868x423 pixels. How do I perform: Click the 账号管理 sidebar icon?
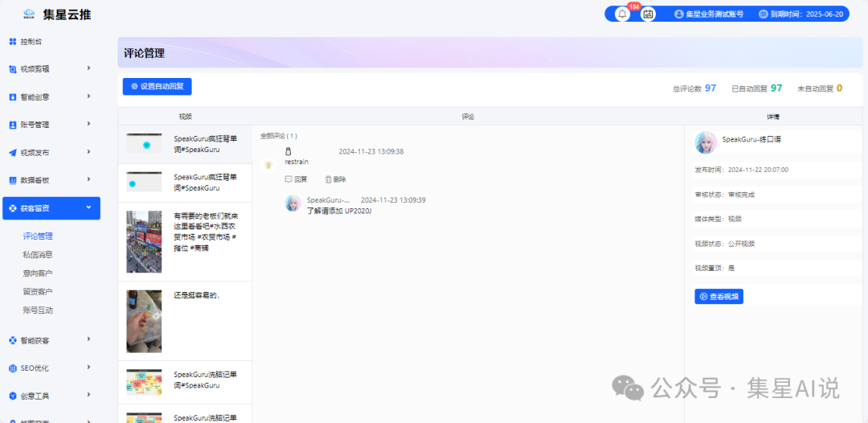pos(13,125)
